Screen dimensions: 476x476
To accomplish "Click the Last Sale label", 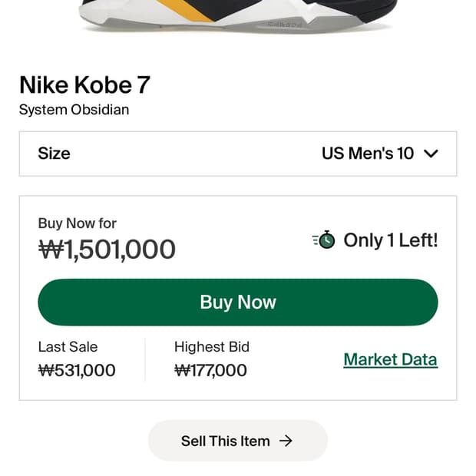I will pyautogui.click(x=68, y=347).
